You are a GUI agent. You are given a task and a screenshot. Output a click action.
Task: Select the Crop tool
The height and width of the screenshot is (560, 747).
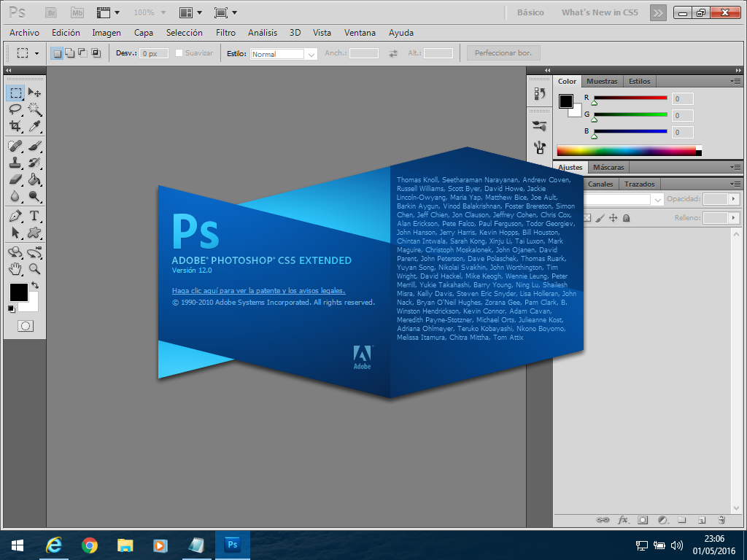tap(15, 125)
